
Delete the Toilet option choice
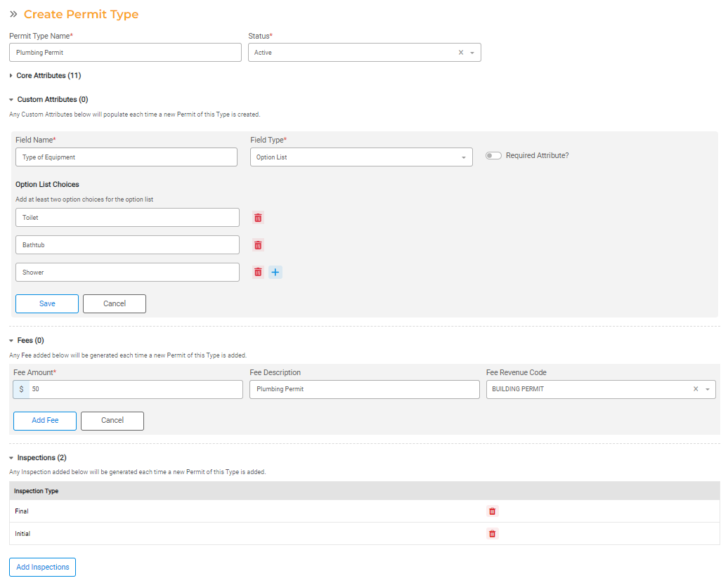[x=258, y=218]
